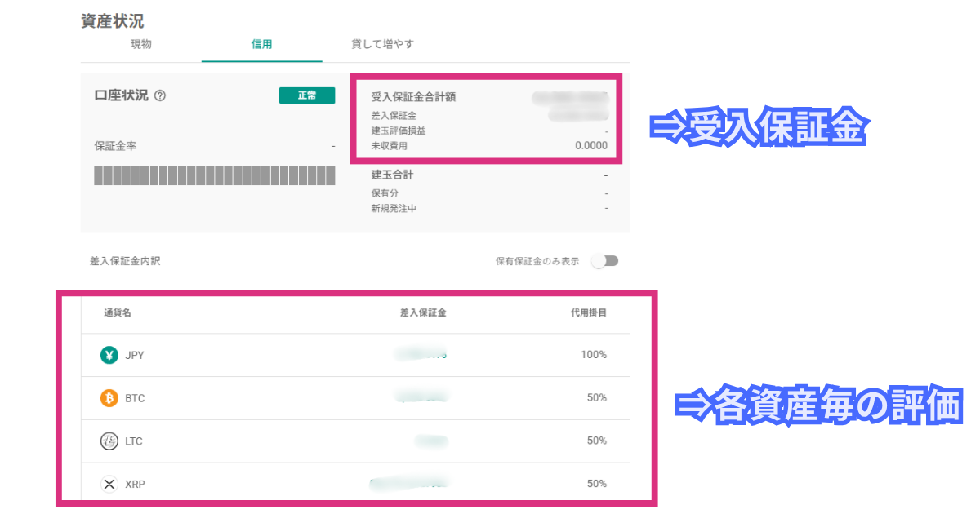Click the 差入保証金内訳 section label

coord(124,262)
